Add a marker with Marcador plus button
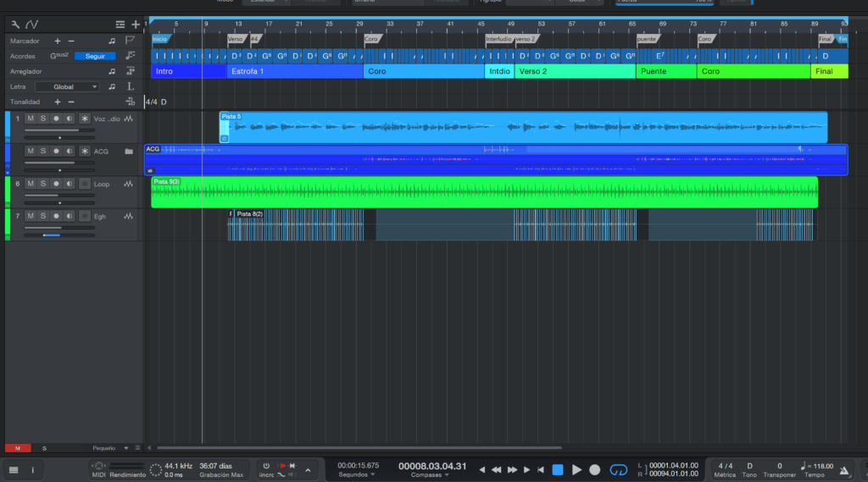The height and width of the screenshot is (482, 868). pyautogui.click(x=58, y=41)
